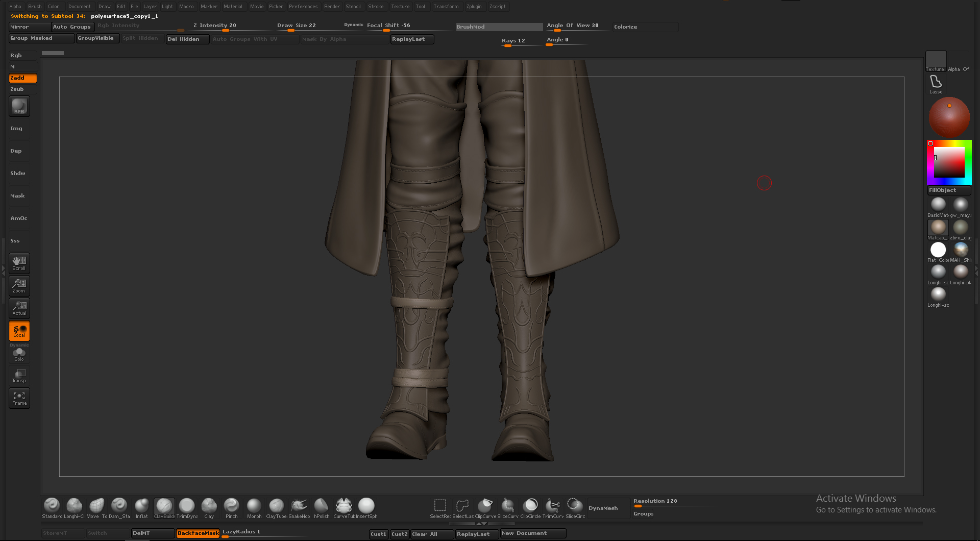Click the FillObject button

[949, 190]
